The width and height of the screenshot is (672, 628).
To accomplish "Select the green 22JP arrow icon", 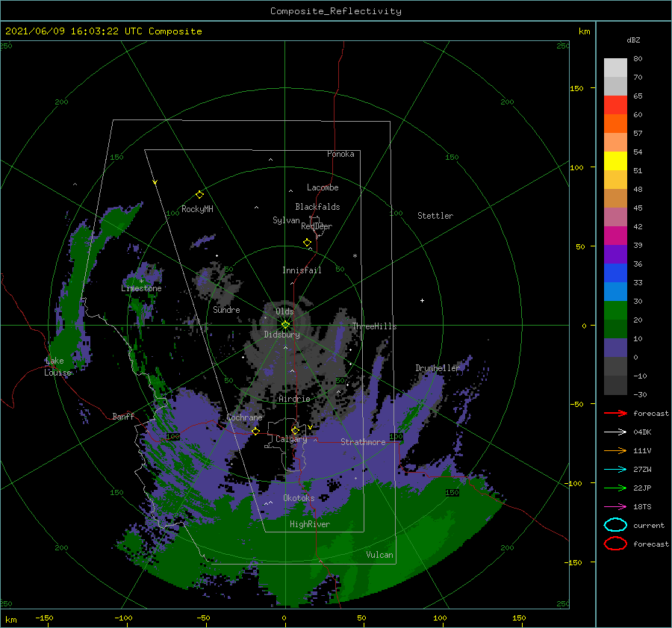I will point(615,488).
